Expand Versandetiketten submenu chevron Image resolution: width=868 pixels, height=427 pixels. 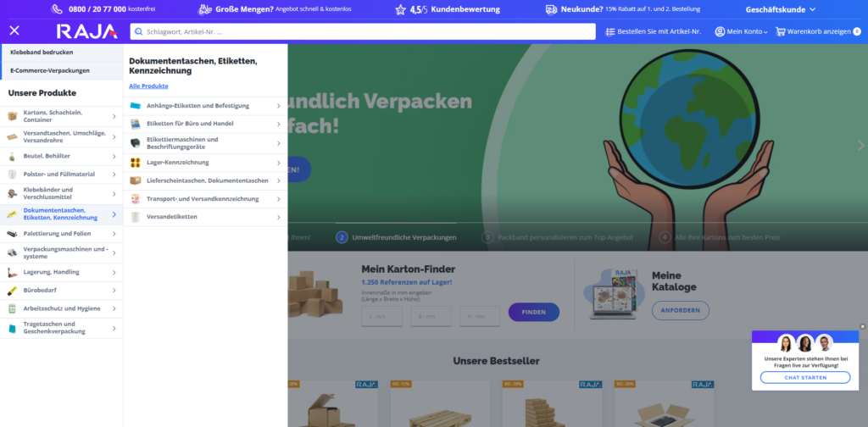coord(278,217)
